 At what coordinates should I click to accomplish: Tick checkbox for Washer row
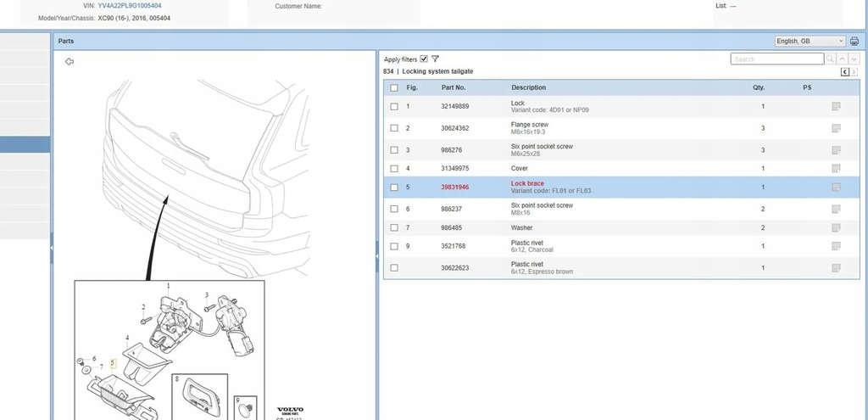coord(394,227)
